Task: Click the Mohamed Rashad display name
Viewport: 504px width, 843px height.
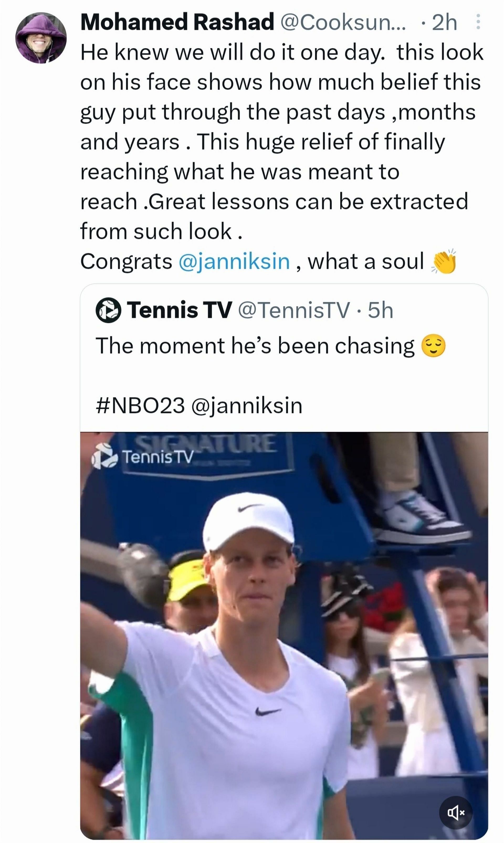Action: (177, 22)
